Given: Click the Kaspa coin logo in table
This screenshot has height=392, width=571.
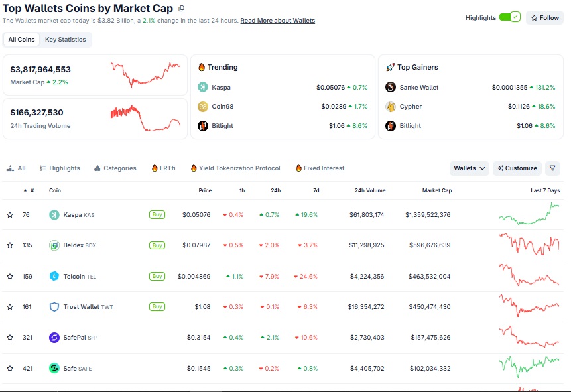Looking at the screenshot, I should click(54, 215).
